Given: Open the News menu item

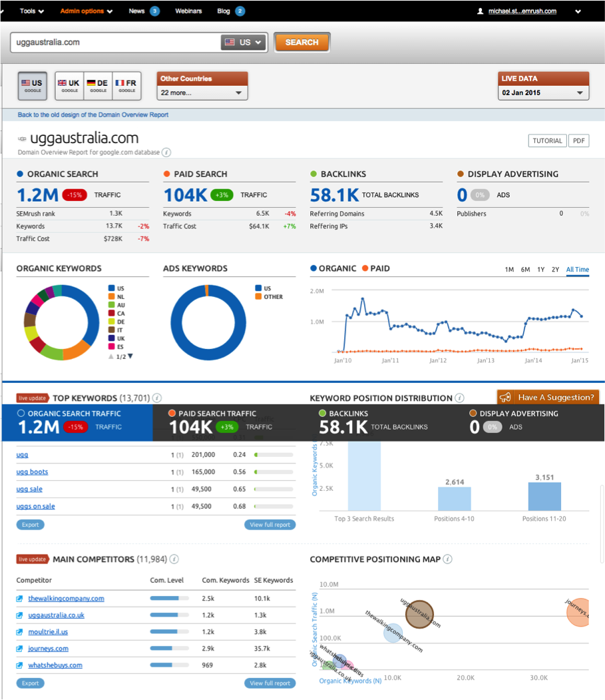Looking at the screenshot, I should tap(136, 11).
